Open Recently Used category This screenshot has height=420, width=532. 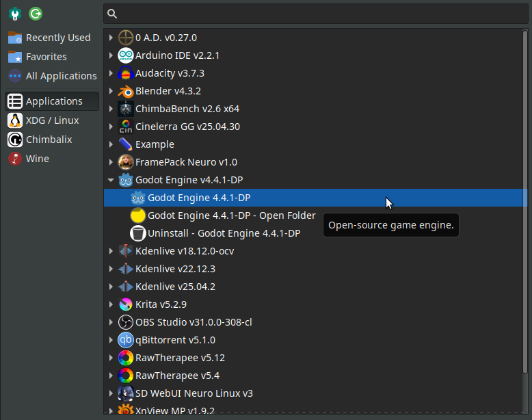pyautogui.click(x=51, y=38)
